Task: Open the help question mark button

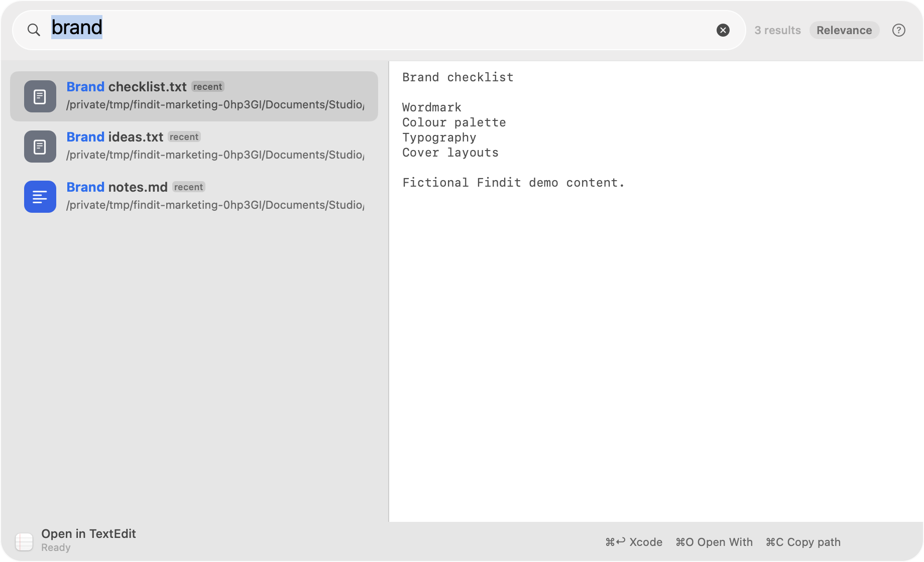Action: [899, 30]
